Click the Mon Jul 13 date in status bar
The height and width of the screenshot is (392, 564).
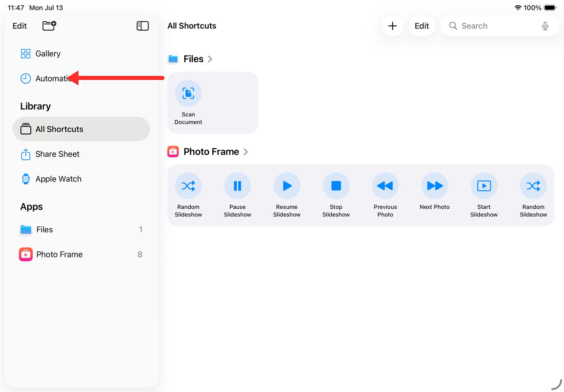point(46,8)
